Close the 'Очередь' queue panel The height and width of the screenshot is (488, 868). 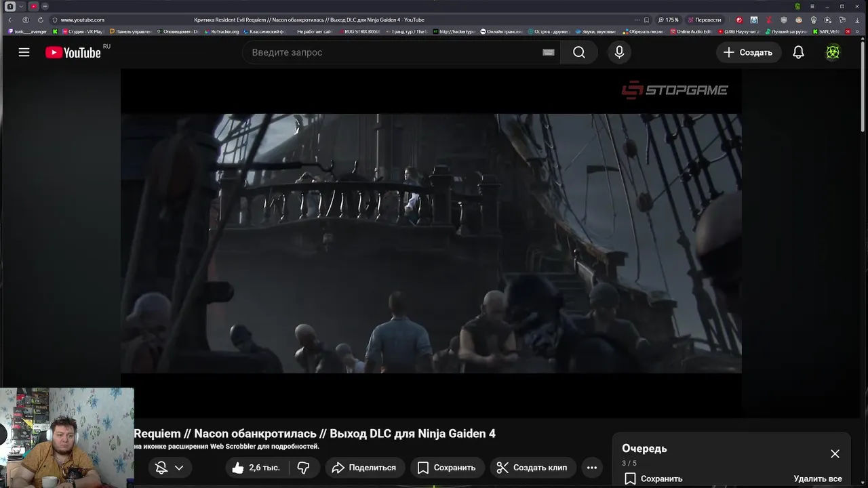[x=835, y=454]
